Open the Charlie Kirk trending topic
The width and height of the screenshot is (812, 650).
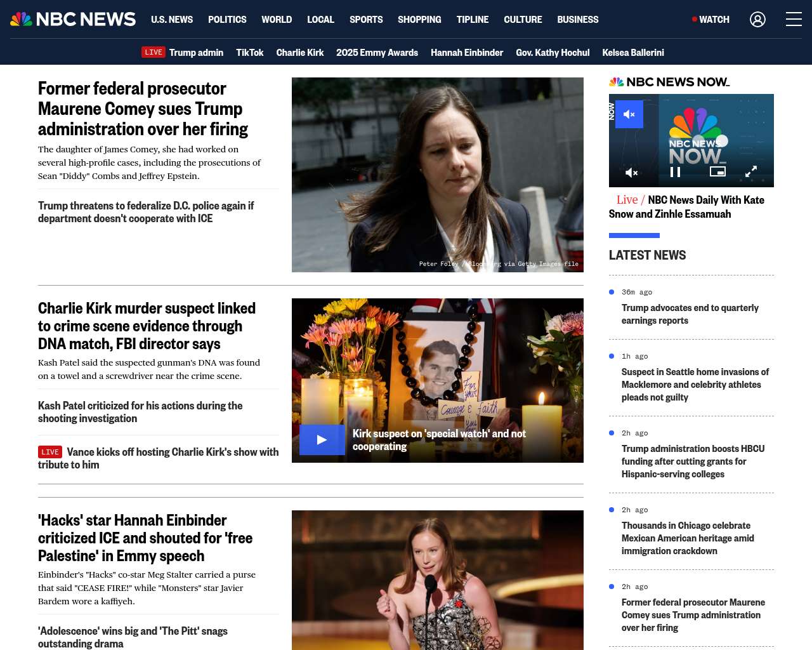pyautogui.click(x=300, y=53)
